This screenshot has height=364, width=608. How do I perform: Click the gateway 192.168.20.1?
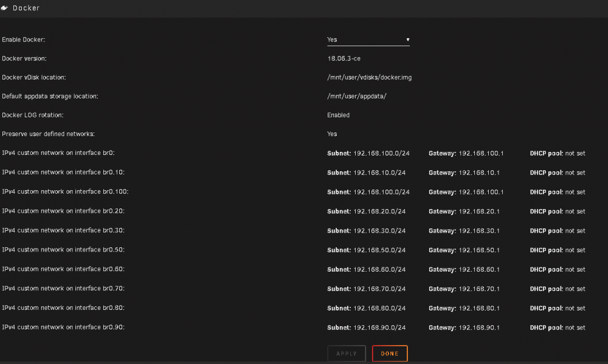[479, 211]
